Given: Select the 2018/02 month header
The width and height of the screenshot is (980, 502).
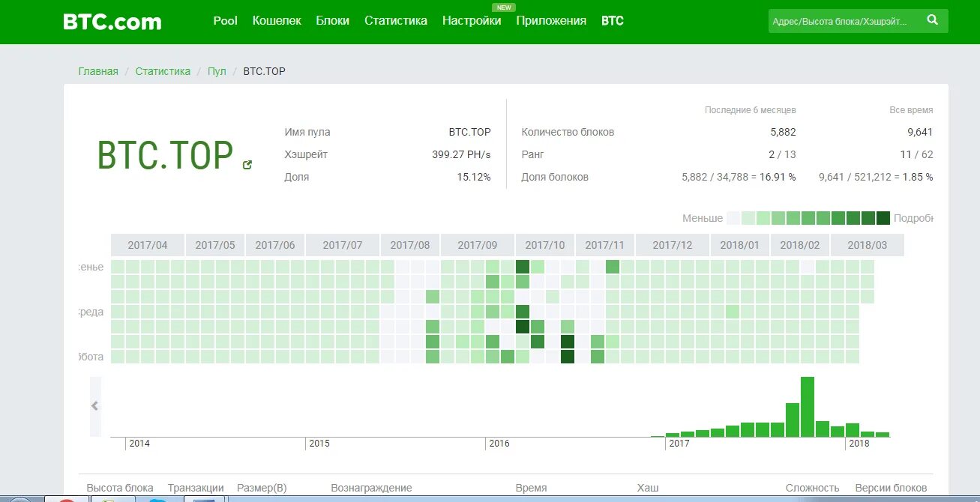Looking at the screenshot, I should (800, 245).
